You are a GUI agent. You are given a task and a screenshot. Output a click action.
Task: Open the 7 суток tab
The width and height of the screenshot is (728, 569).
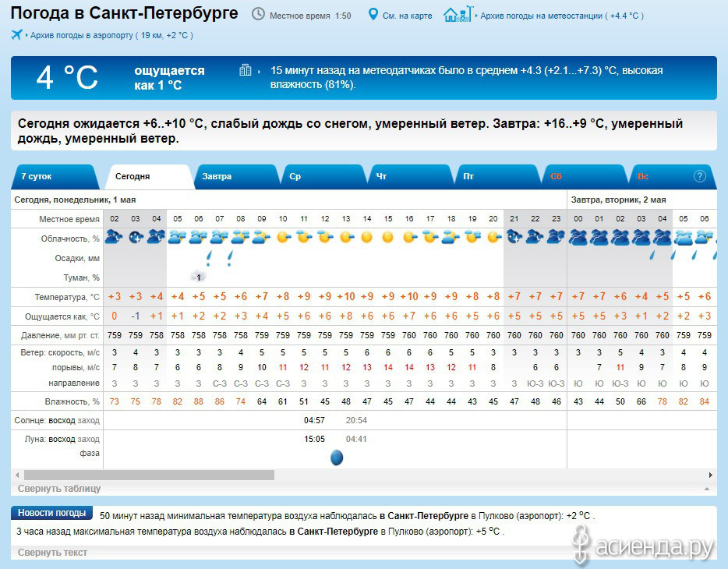55,176
